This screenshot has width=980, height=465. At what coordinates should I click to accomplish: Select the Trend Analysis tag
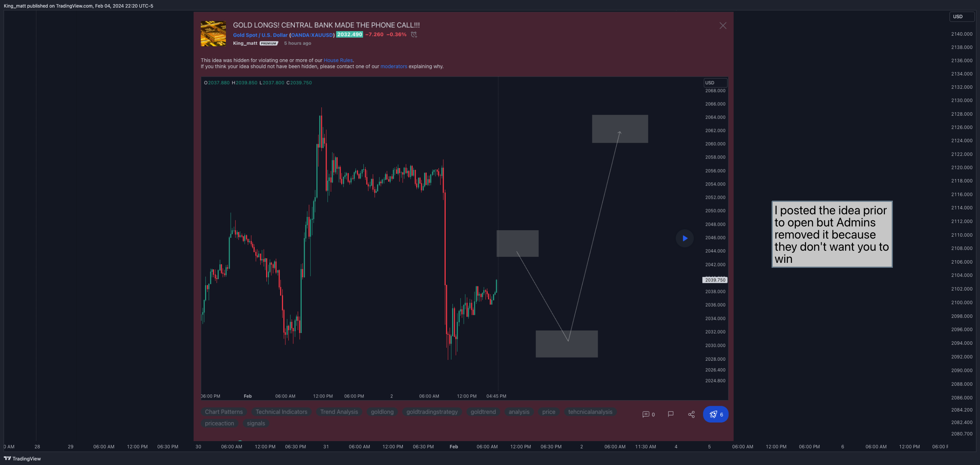coord(339,412)
